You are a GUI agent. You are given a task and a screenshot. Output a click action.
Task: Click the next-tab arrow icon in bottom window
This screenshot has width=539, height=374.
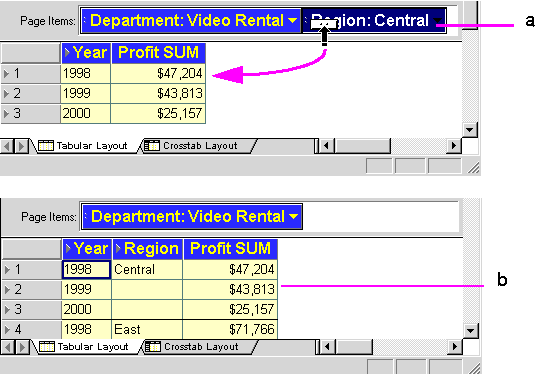coord(22,347)
